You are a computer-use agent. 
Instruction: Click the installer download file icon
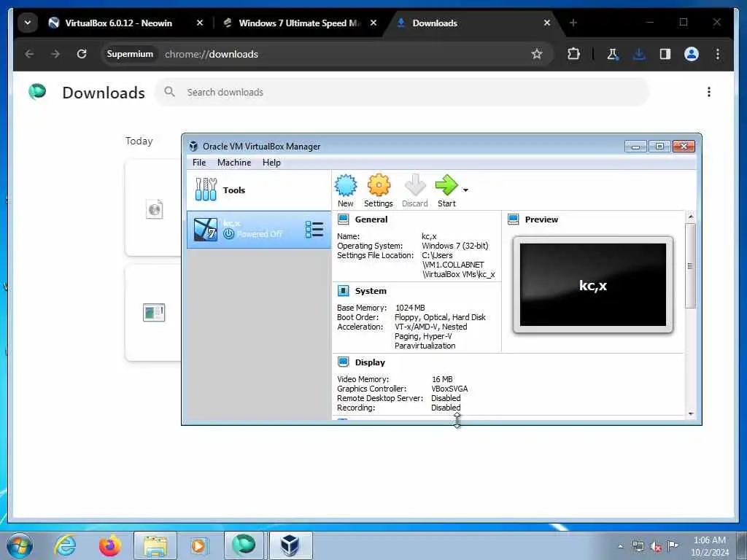[154, 313]
